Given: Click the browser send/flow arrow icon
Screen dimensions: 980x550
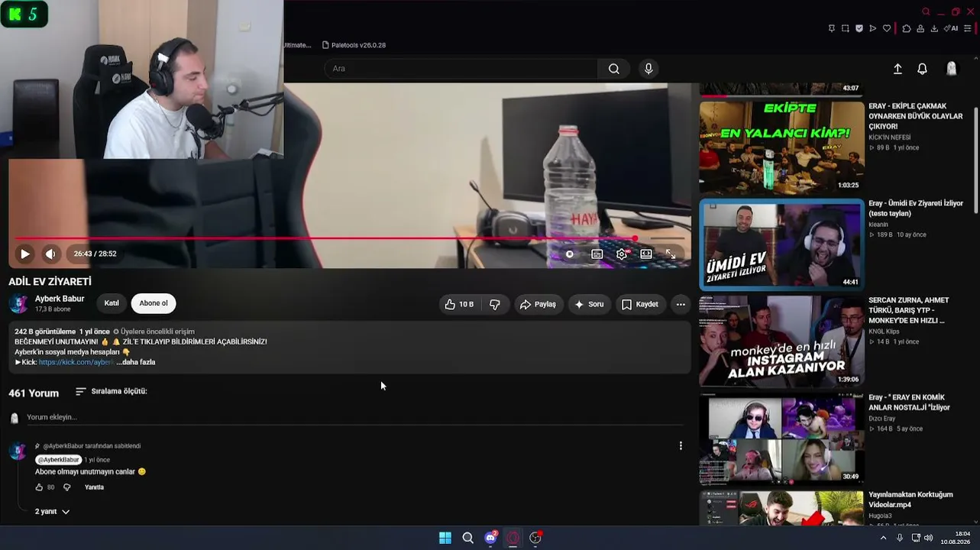Looking at the screenshot, I should coord(873,28).
